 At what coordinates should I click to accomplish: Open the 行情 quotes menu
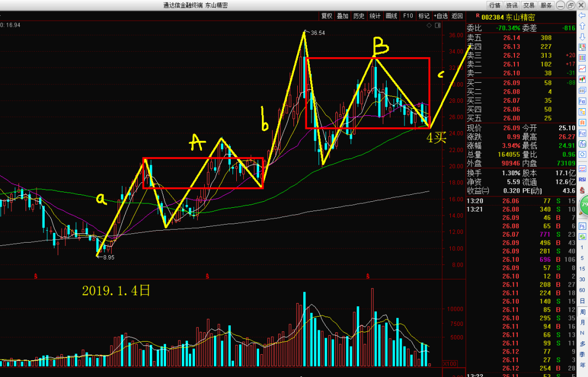[495, 5]
